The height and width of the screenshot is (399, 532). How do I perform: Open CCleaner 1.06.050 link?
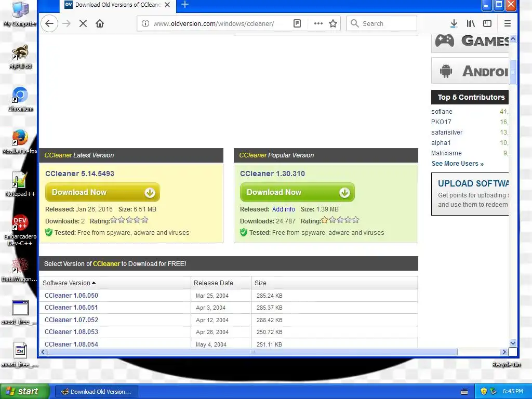click(71, 296)
